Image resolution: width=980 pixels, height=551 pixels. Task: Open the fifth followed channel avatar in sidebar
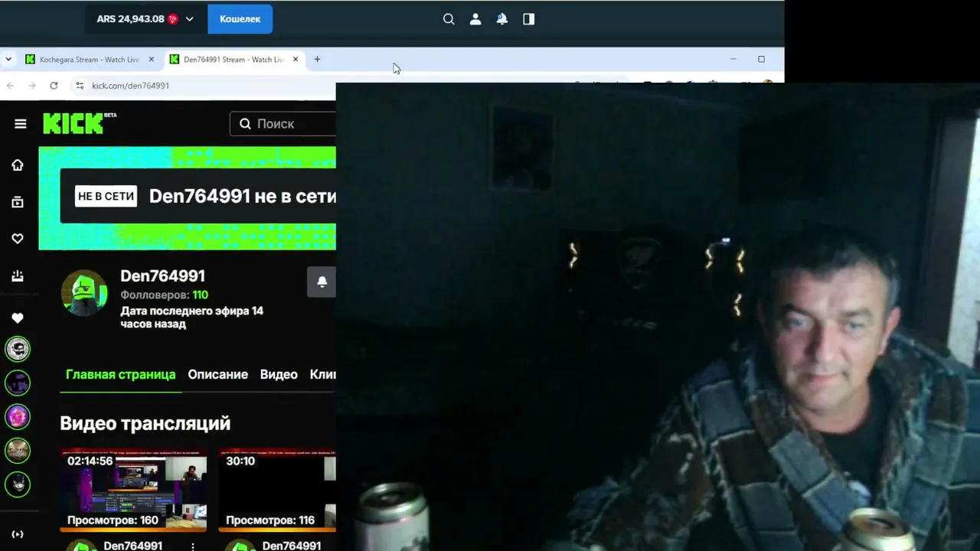tap(18, 484)
